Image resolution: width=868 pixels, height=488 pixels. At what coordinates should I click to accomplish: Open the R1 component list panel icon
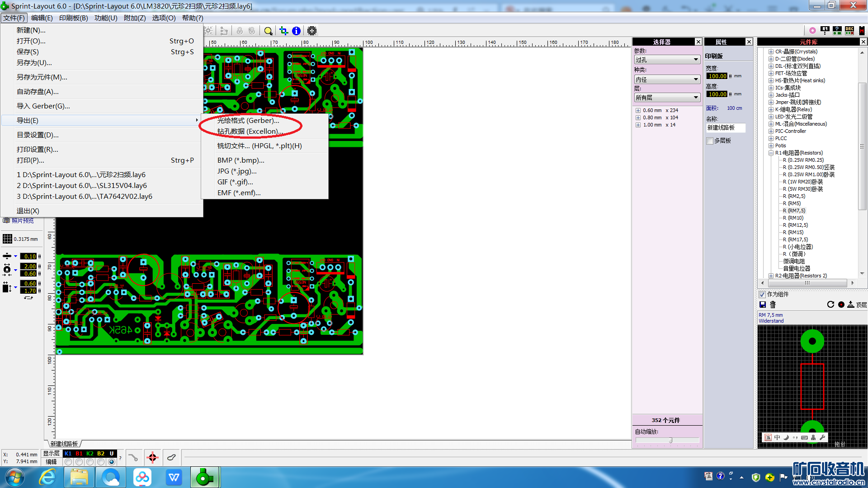pyautogui.click(x=825, y=30)
